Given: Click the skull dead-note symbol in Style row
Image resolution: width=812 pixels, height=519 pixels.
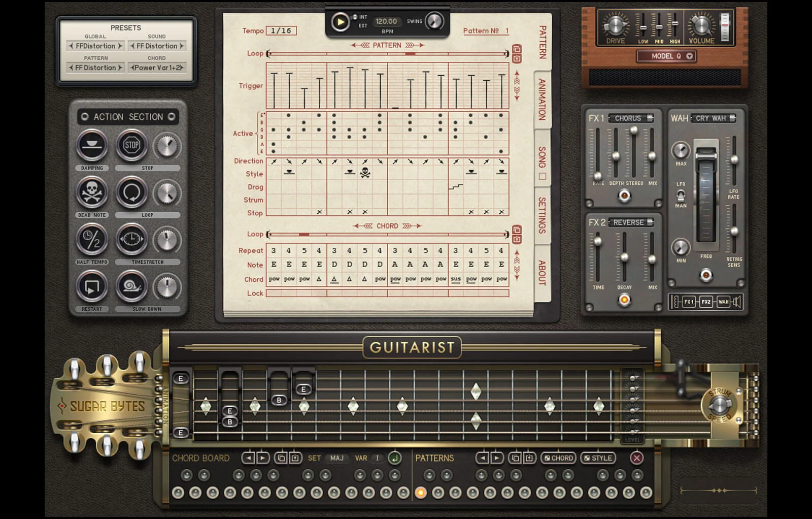Looking at the screenshot, I should tap(365, 173).
